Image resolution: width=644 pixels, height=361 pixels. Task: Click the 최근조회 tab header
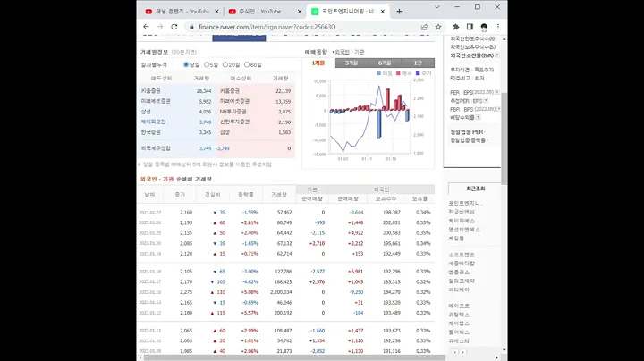pos(475,189)
